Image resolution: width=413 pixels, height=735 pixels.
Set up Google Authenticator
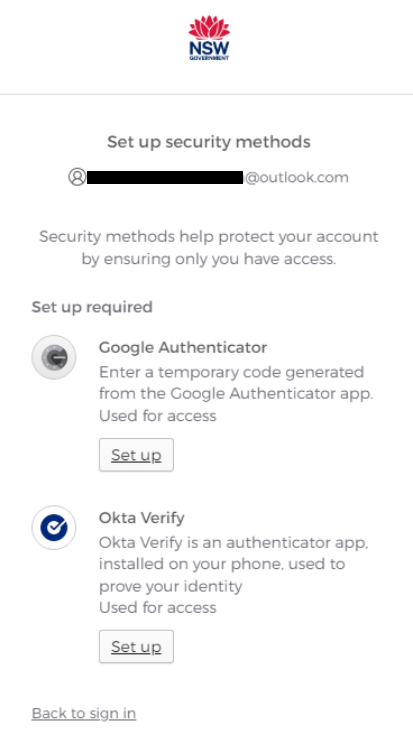point(136,455)
